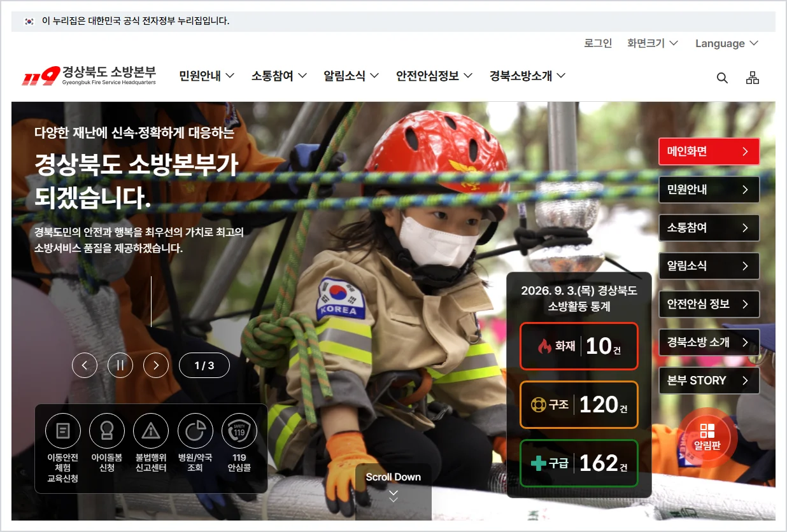787x532 pixels.
Task: Open 구조 120건 statistics box
Action: tap(579, 405)
